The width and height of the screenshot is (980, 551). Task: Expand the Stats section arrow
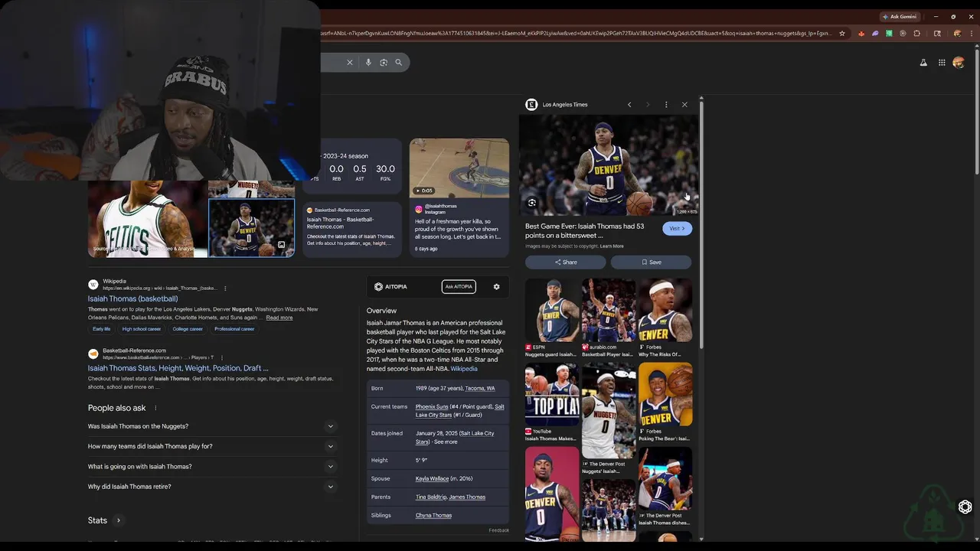pos(118,520)
